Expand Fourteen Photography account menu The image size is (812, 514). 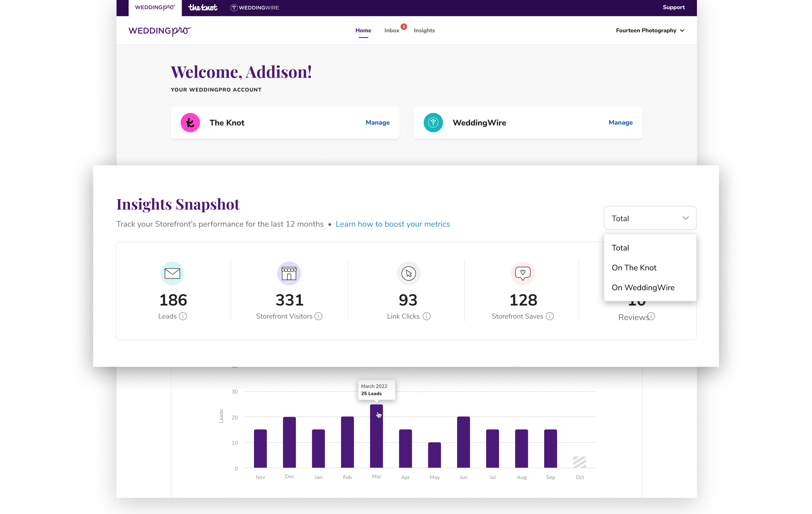650,30
